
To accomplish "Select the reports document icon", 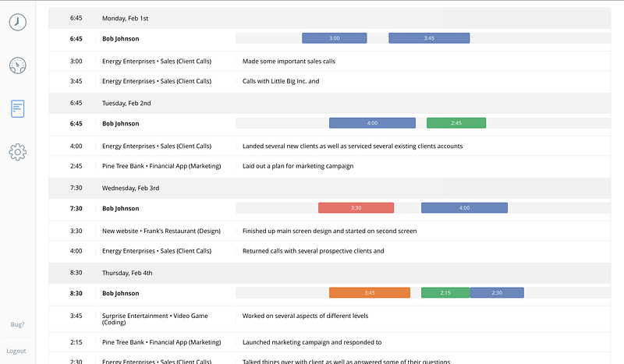I will click(17, 108).
